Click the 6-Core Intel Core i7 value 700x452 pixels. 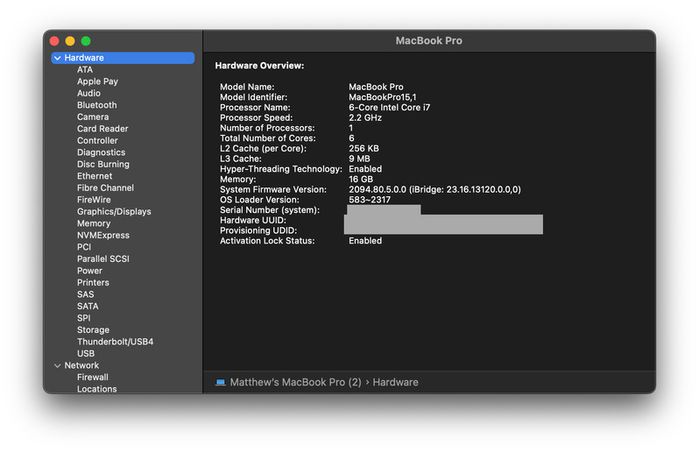389,108
